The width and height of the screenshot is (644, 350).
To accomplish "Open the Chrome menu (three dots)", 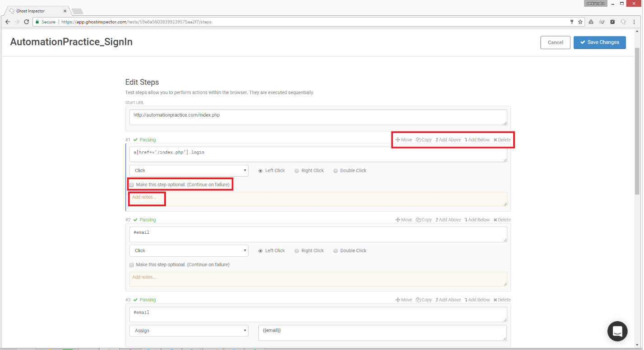I will 635,22.
